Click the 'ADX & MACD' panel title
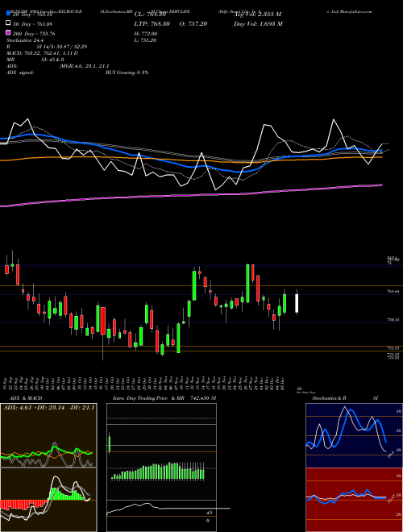 26,398
